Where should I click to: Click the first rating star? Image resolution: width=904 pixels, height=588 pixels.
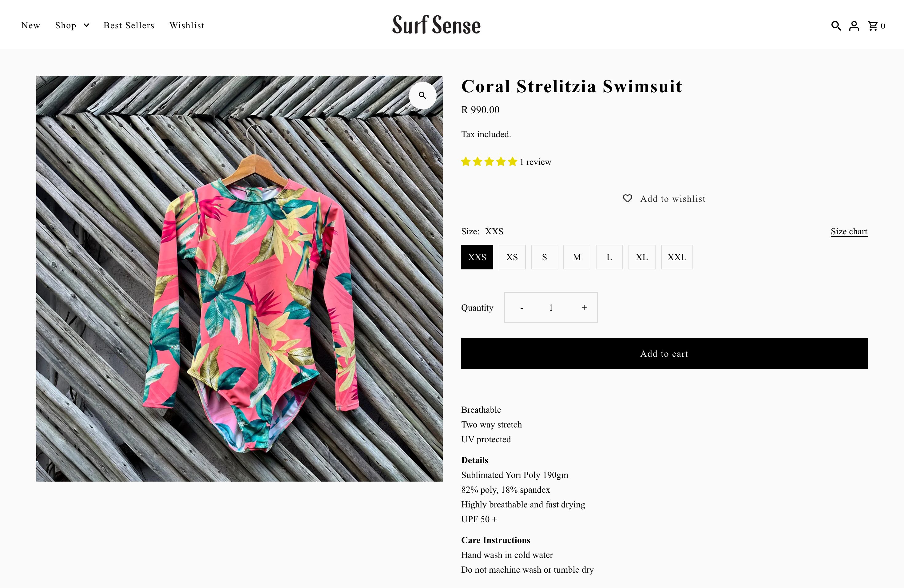tap(466, 161)
